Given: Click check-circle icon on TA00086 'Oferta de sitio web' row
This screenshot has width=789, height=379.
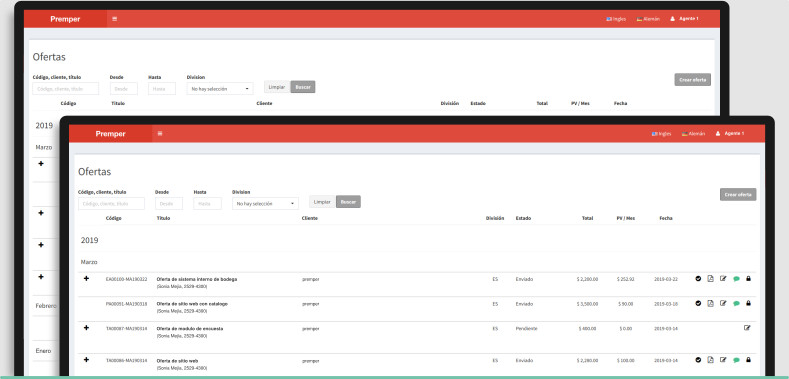Looking at the screenshot, I should point(698,360).
